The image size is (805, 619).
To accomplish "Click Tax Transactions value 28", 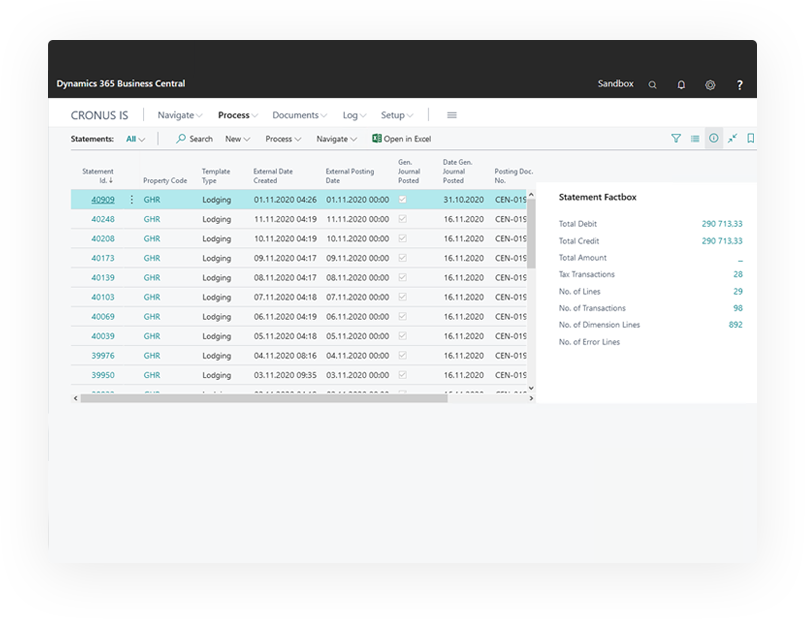I will (x=738, y=274).
